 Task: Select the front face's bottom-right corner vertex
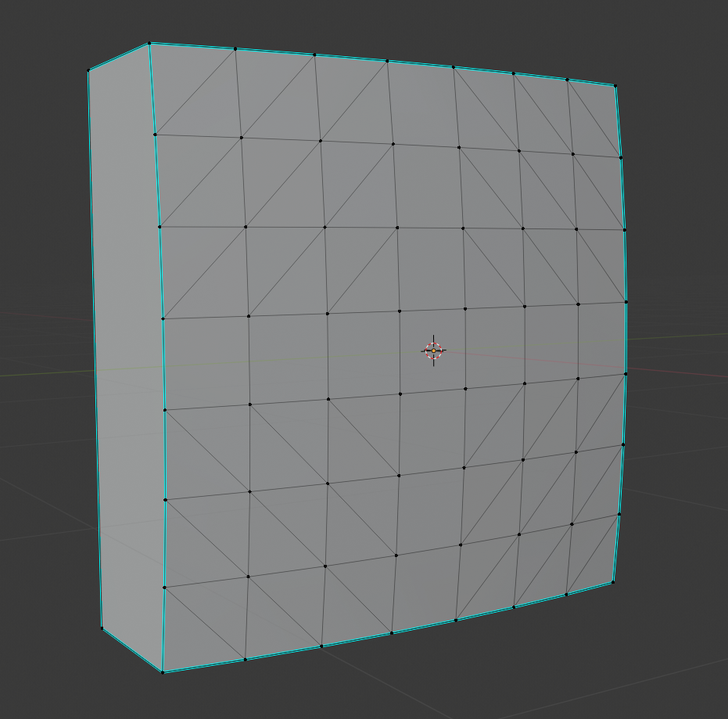613,581
